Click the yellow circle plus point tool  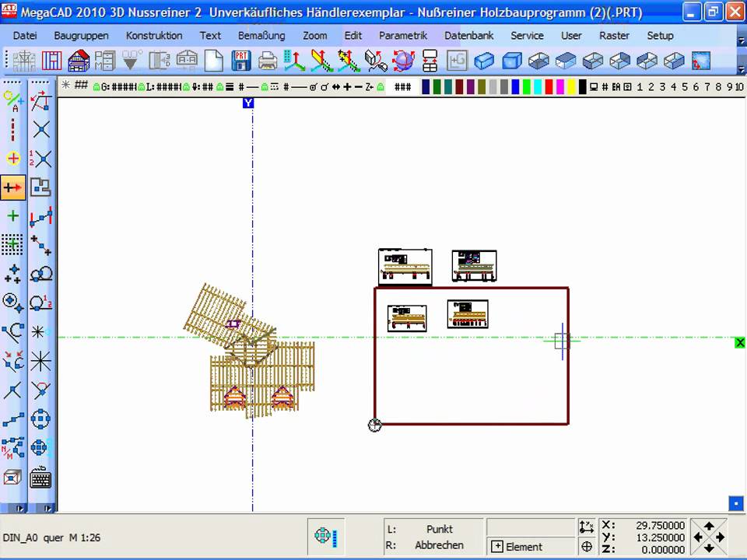tap(13, 158)
